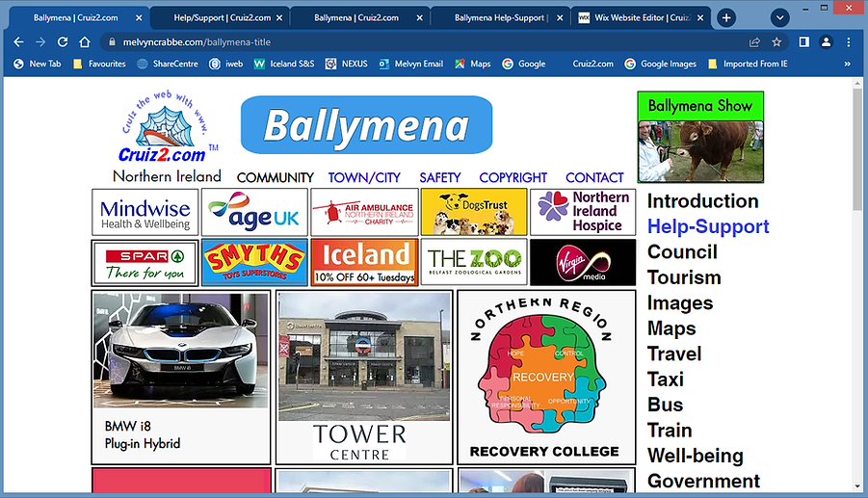This screenshot has height=498, width=868.
Task: Go to the Travel sidebar link
Action: [674, 354]
